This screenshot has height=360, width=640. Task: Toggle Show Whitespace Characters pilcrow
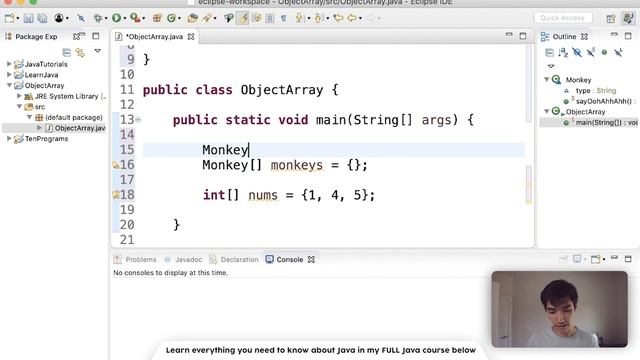[284, 18]
